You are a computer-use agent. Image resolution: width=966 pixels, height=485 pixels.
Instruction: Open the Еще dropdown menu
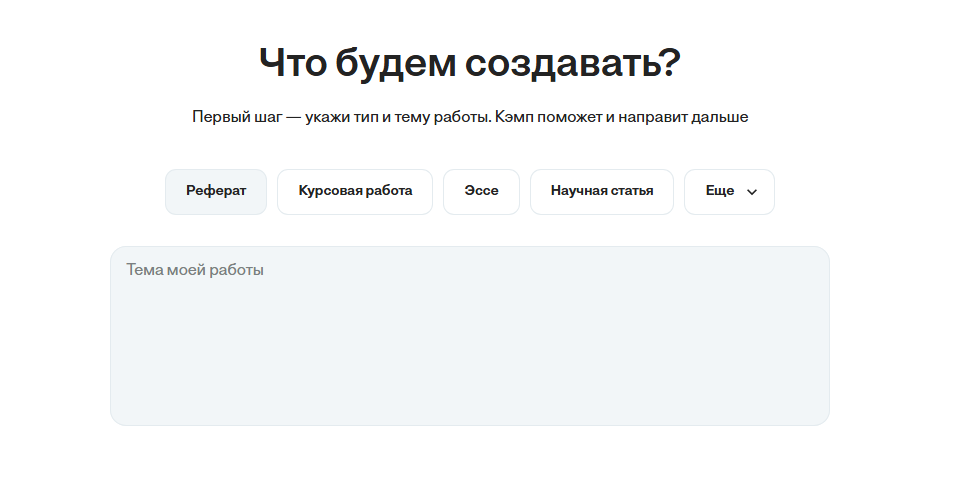click(728, 191)
